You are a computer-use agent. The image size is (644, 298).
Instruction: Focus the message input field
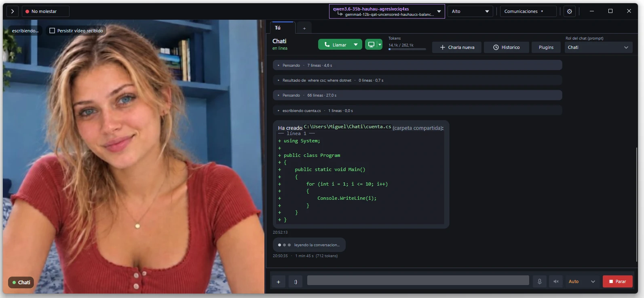pos(418,280)
